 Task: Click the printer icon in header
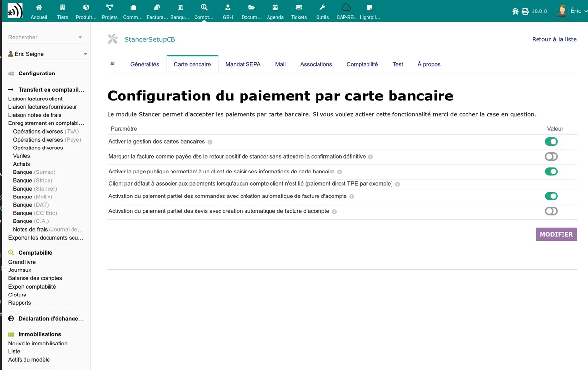click(x=525, y=11)
